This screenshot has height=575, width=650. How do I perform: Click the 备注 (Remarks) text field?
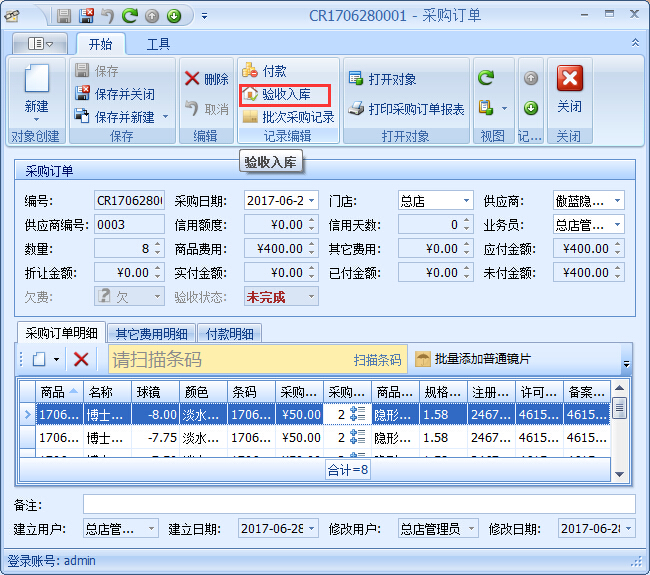point(358,504)
